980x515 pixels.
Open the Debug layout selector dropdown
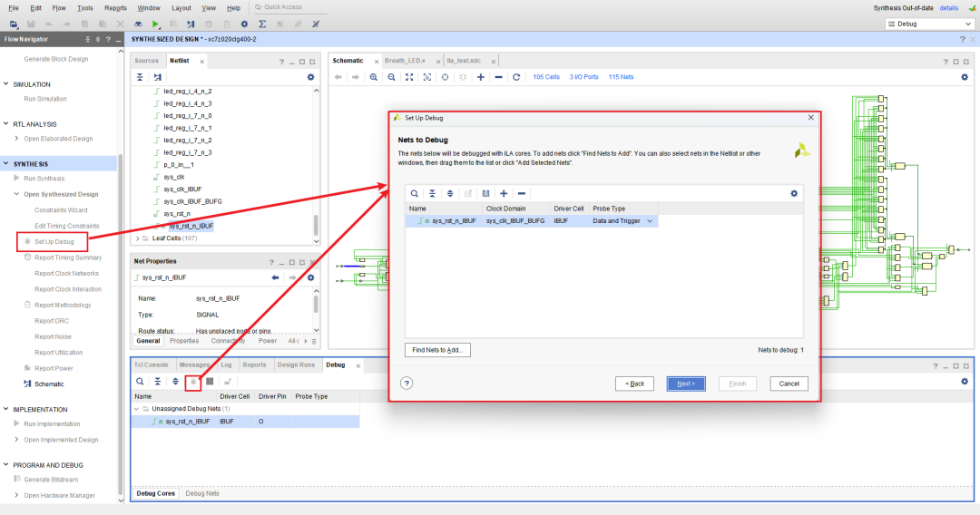[x=929, y=24]
